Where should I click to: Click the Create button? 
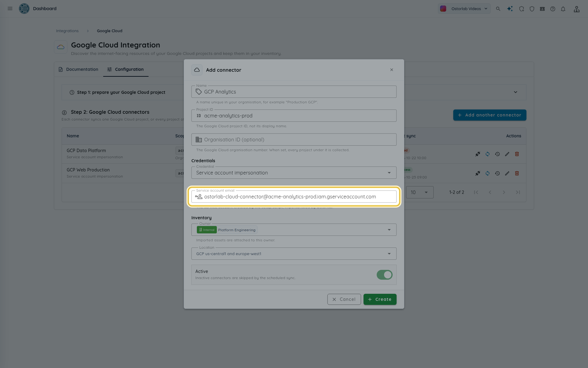pyautogui.click(x=380, y=299)
